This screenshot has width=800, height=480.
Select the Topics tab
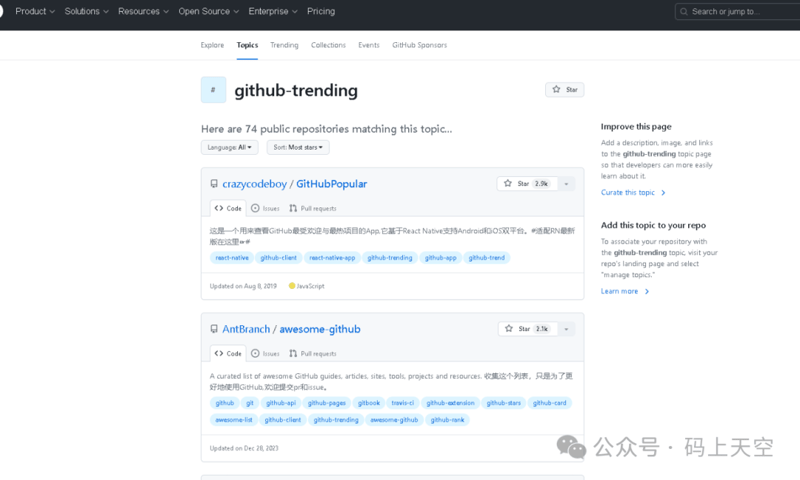[x=247, y=45]
